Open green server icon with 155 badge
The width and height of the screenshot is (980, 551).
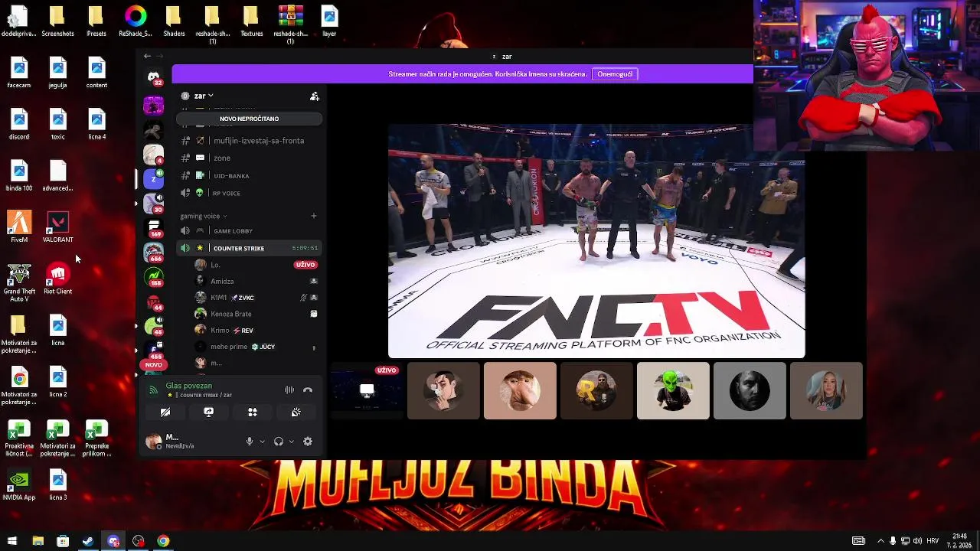154,276
